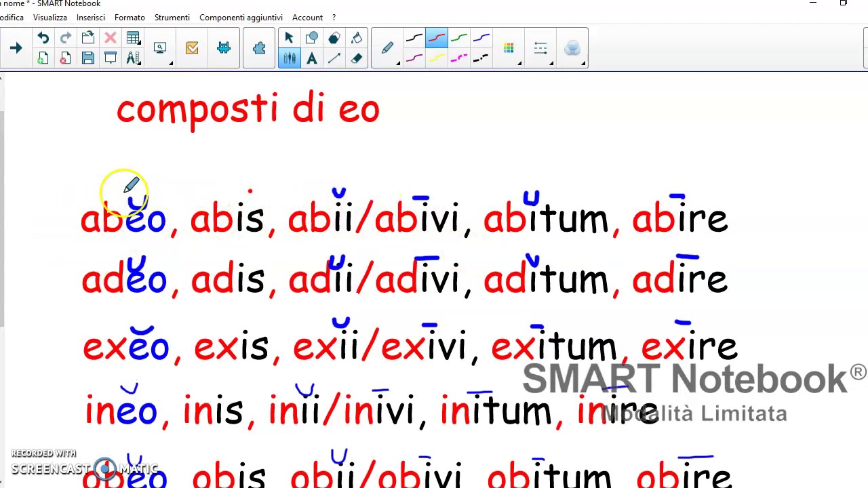Choose the regular polygons tool
The image size is (868, 488).
(x=334, y=38)
